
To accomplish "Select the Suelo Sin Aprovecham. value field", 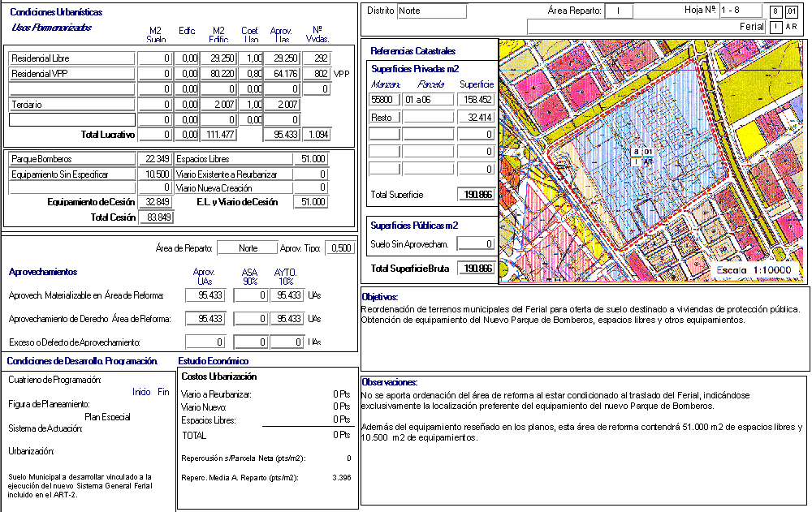I will click(475, 243).
